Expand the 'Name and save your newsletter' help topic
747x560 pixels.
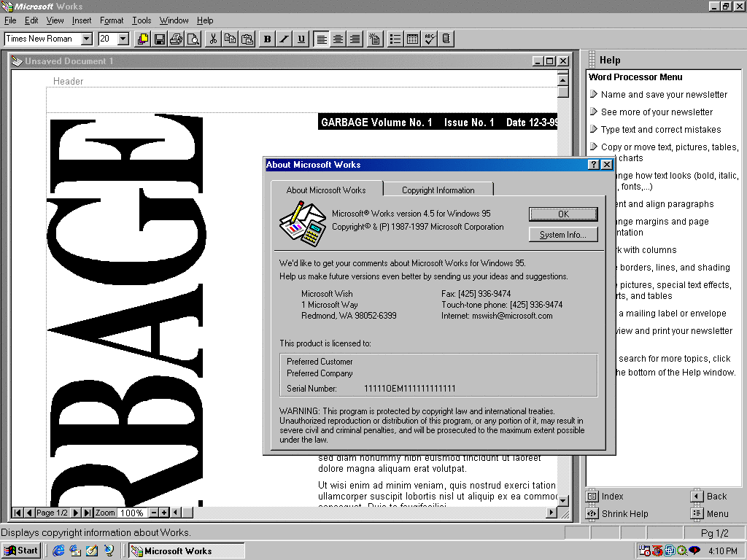tap(663, 95)
